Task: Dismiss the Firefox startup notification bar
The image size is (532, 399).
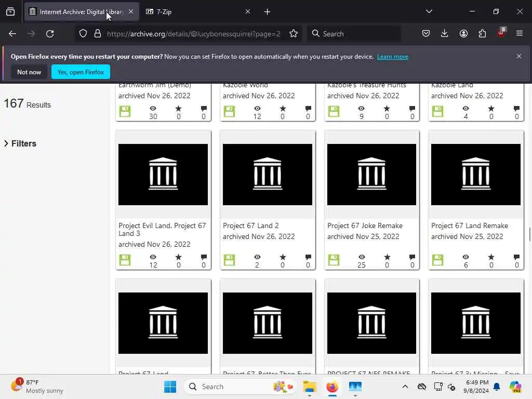Action: click(519, 56)
